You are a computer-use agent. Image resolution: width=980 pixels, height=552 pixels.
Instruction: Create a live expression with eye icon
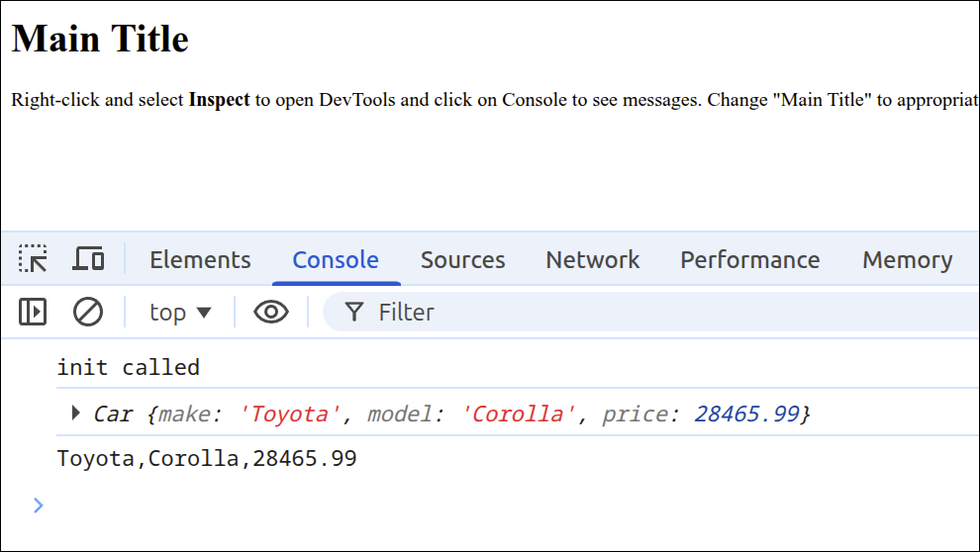pyautogui.click(x=270, y=312)
